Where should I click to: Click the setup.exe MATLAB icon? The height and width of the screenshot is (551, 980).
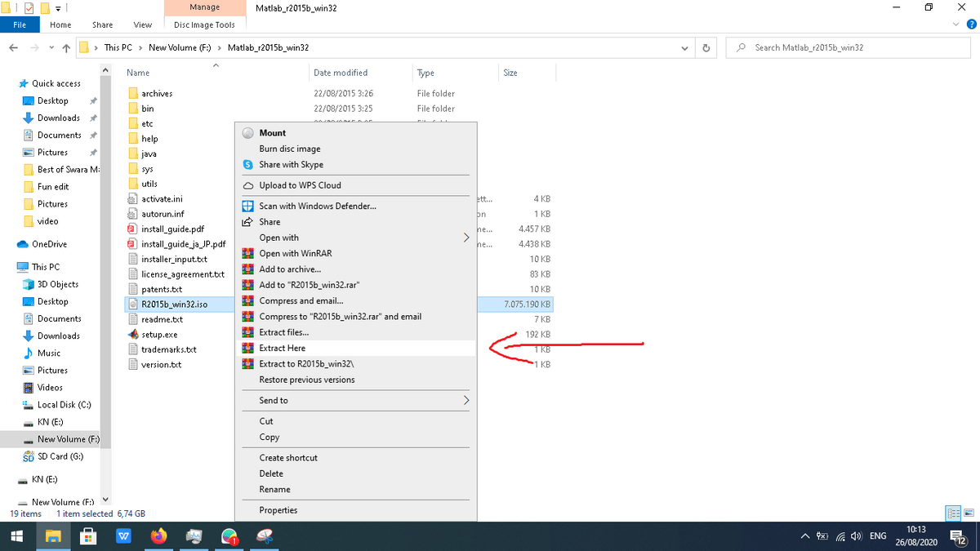tap(134, 335)
